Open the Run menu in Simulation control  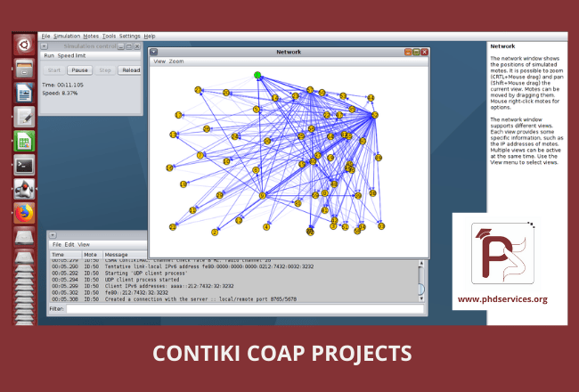49,56
